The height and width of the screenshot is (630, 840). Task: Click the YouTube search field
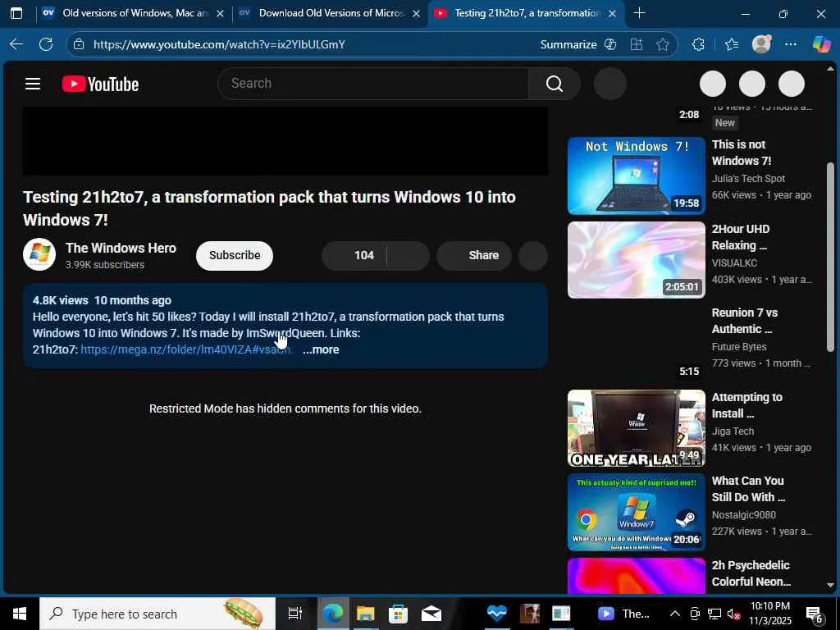(373, 84)
